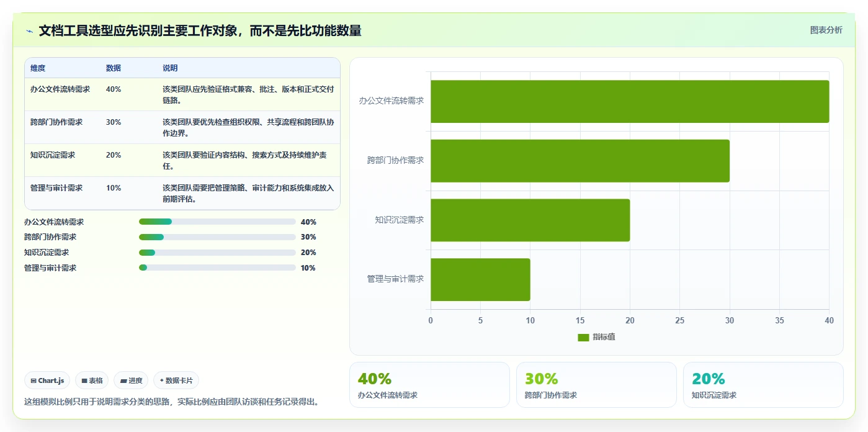Click the 跨部门协作需求 30% progress bar
Screen dimensions: 868x432
(217, 237)
